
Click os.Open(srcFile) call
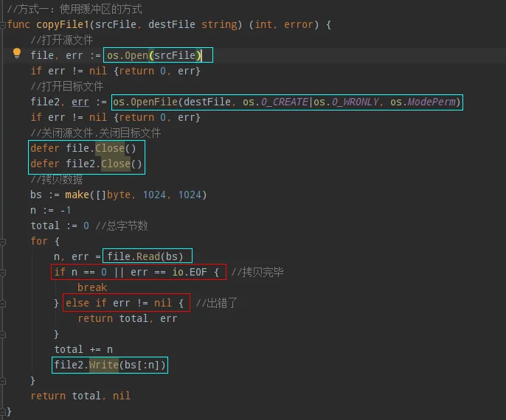(x=154, y=55)
